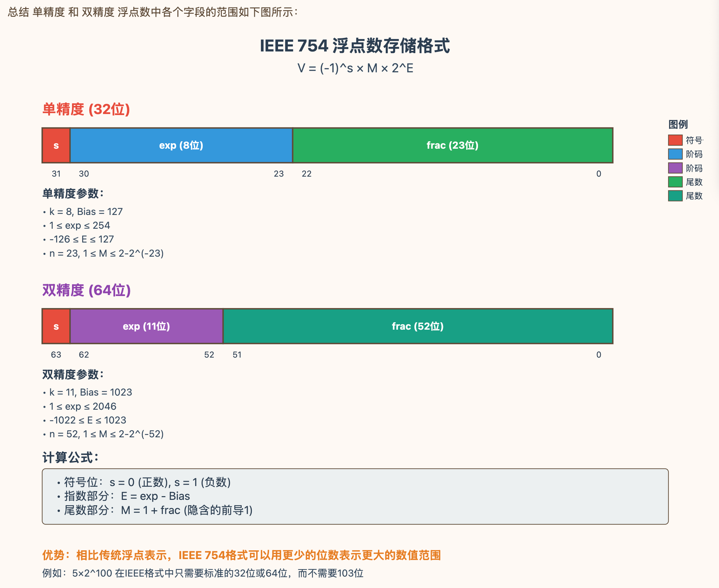Select the 双精度参数: subheading

coord(73,375)
